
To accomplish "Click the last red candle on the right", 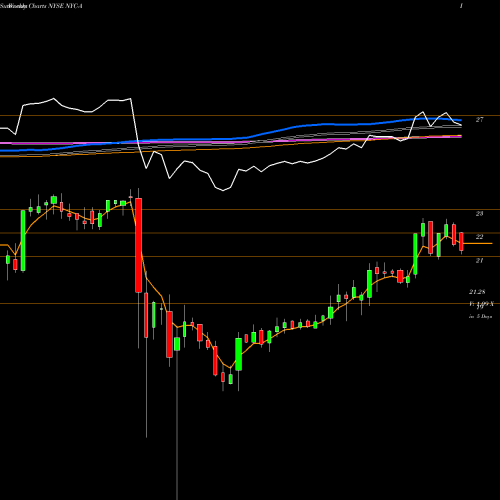I will pos(462,242).
